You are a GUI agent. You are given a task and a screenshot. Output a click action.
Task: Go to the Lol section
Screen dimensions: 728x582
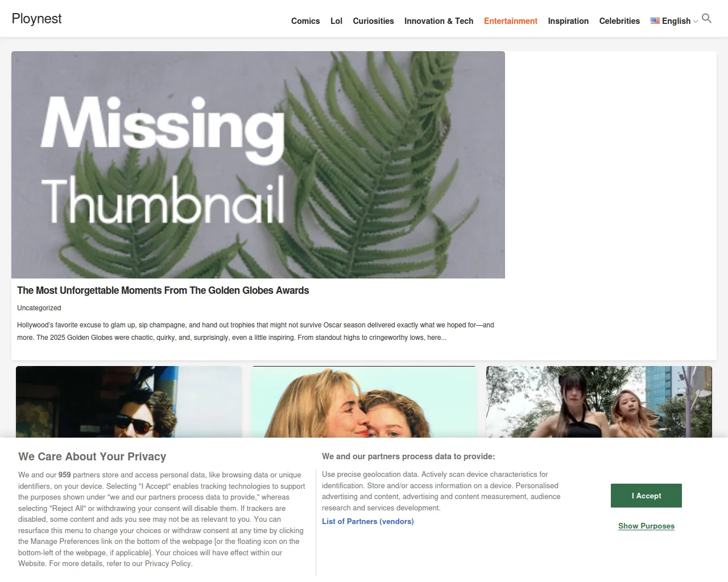pos(336,21)
